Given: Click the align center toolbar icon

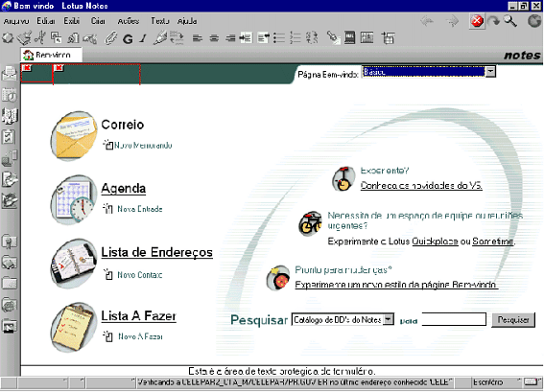Looking at the screenshot, I should tap(214, 38).
